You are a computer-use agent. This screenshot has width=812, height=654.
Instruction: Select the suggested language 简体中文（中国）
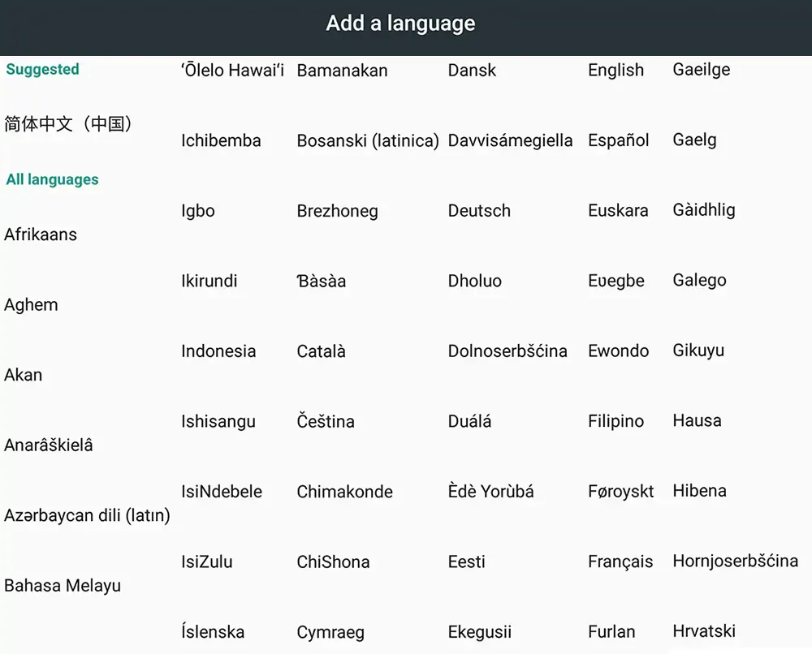(68, 123)
